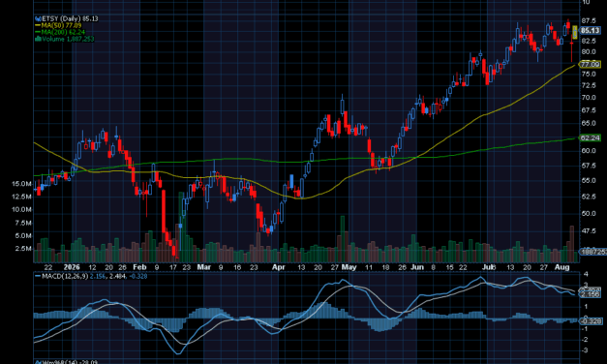
Task: Click the yellow MA(50) legend line marker
Action: pos(38,25)
